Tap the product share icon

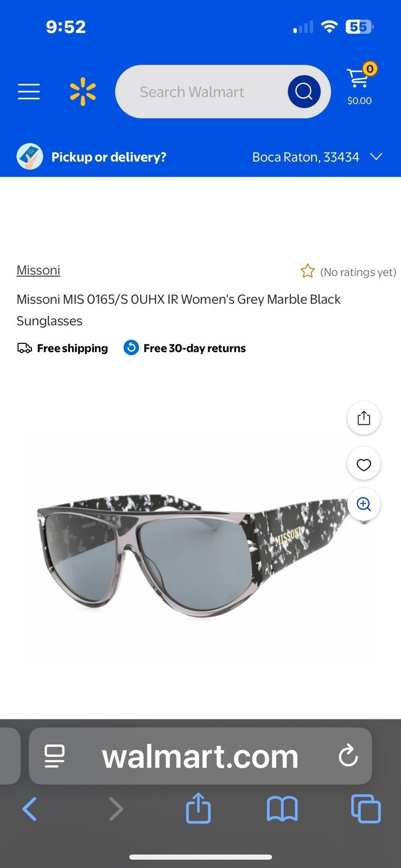[x=364, y=418]
